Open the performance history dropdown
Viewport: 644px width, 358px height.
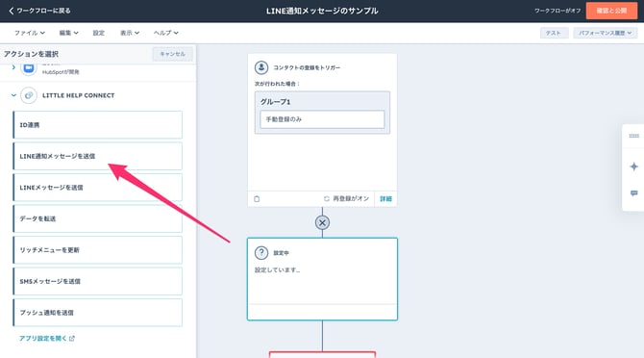tap(605, 33)
